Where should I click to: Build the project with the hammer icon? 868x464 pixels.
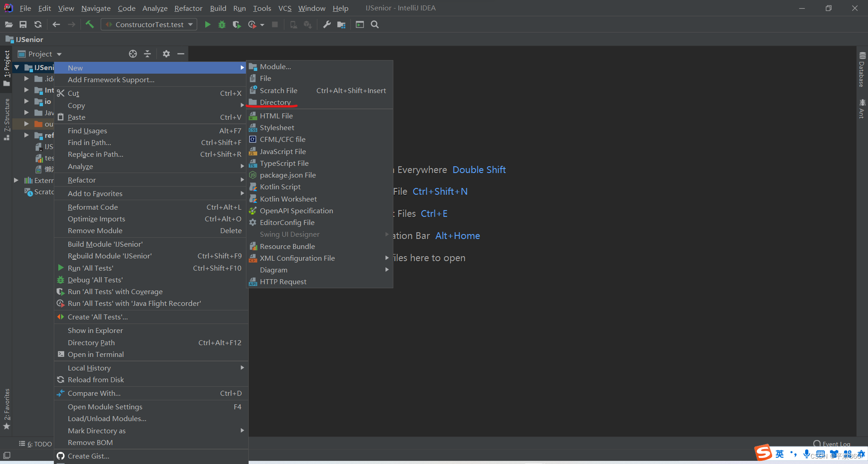click(89, 24)
